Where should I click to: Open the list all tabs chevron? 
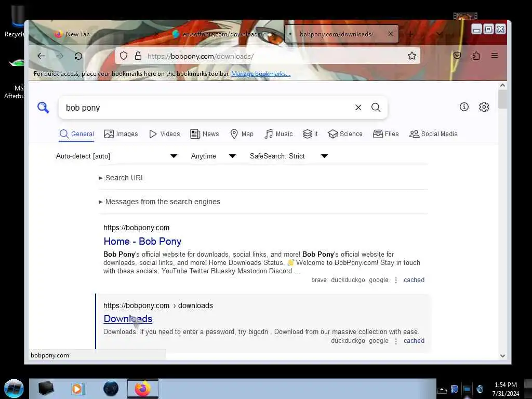440,34
